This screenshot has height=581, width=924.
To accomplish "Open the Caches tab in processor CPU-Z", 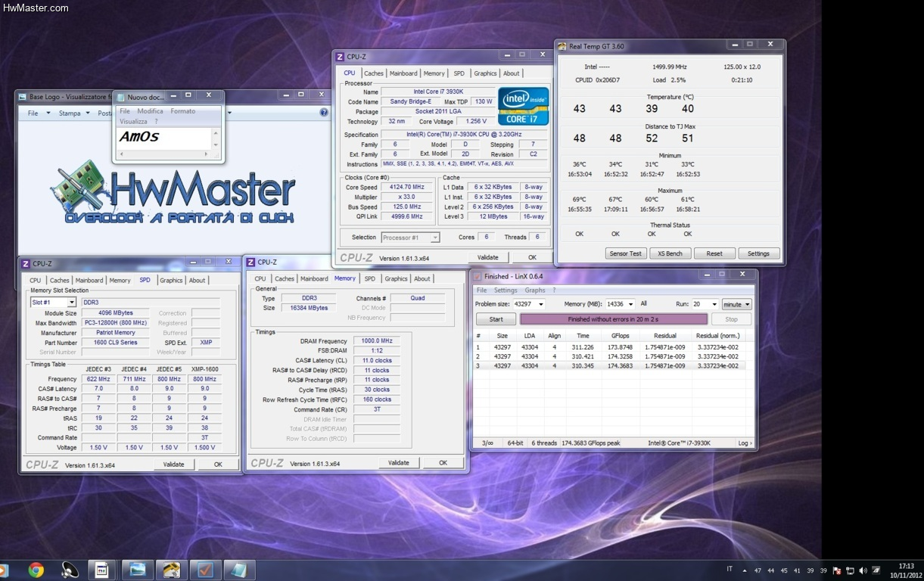I will [374, 73].
